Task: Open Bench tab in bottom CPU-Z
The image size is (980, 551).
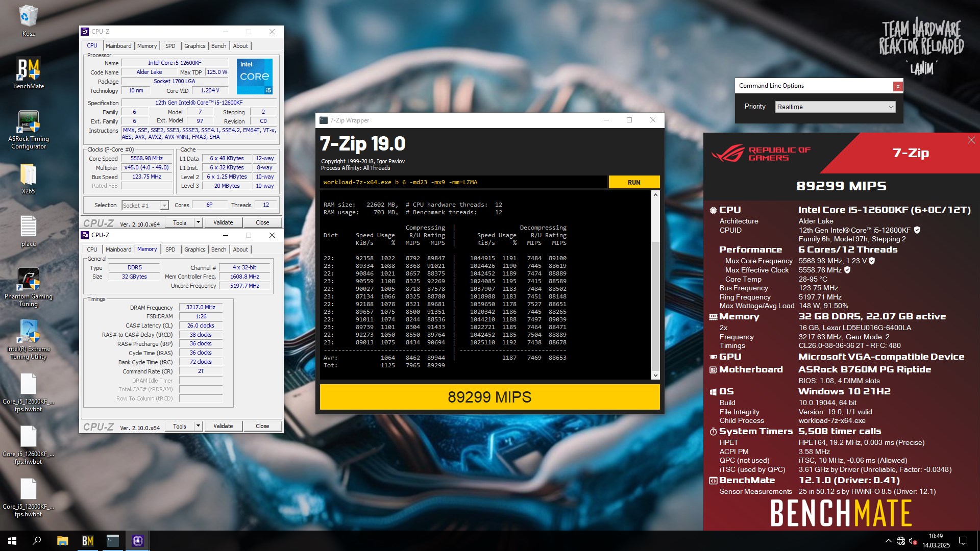Action: [x=218, y=249]
